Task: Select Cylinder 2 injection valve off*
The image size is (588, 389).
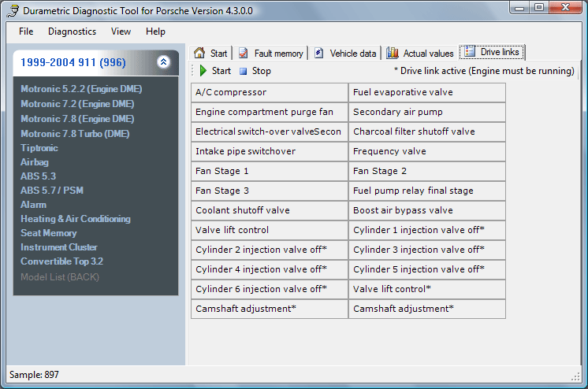Action: tap(270, 250)
